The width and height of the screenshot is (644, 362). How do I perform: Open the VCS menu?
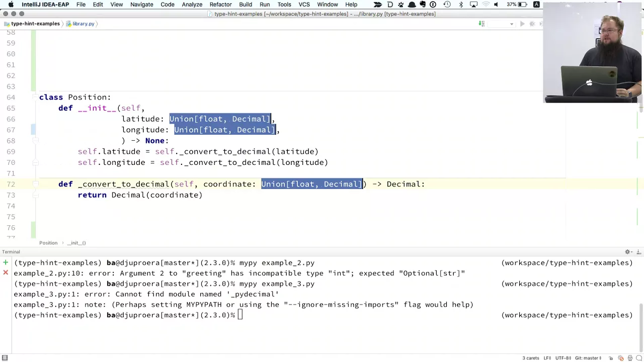(304, 5)
